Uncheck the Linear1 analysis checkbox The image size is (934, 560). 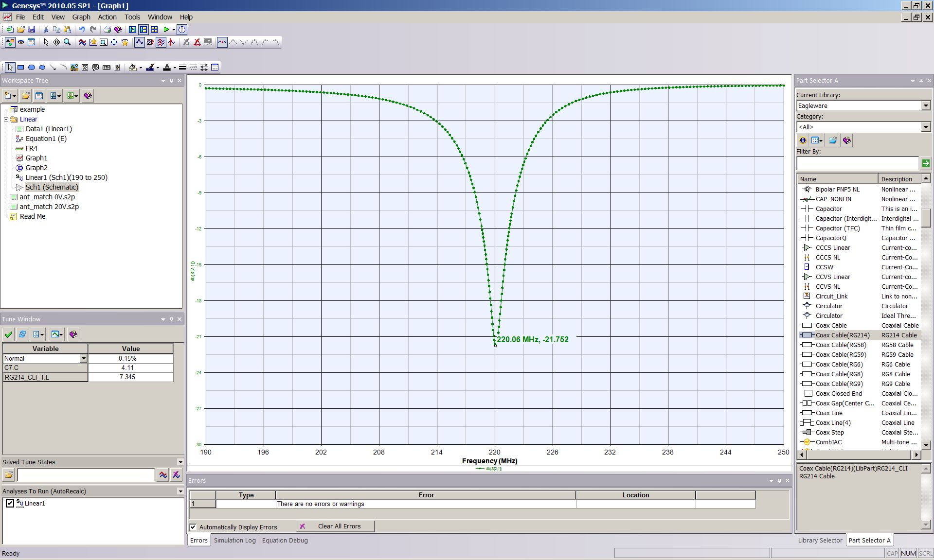tap(10, 503)
